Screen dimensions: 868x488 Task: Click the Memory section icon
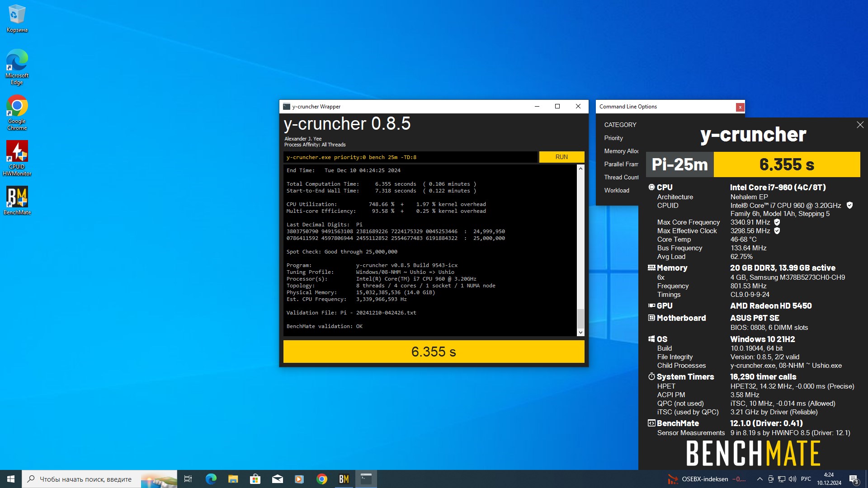pyautogui.click(x=651, y=267)
